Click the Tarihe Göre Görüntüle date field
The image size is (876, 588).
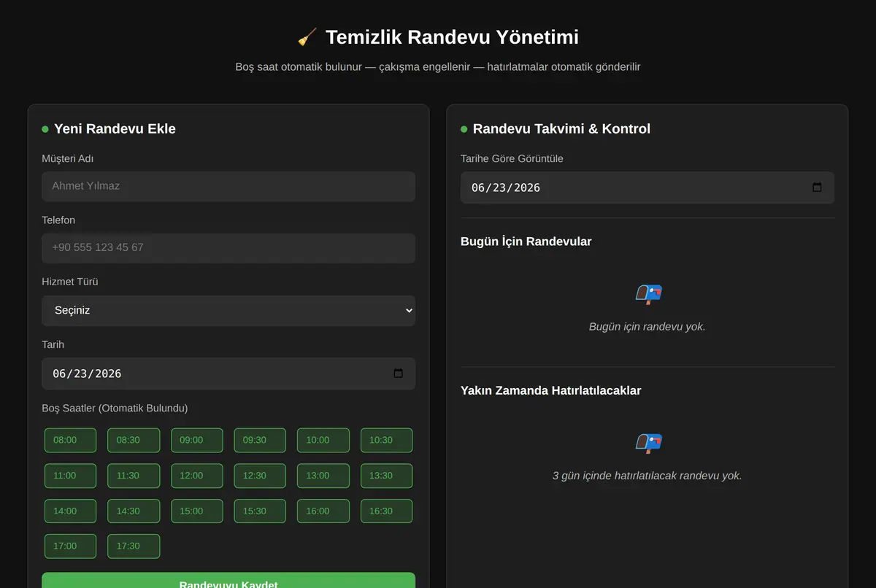pos(648,187)
